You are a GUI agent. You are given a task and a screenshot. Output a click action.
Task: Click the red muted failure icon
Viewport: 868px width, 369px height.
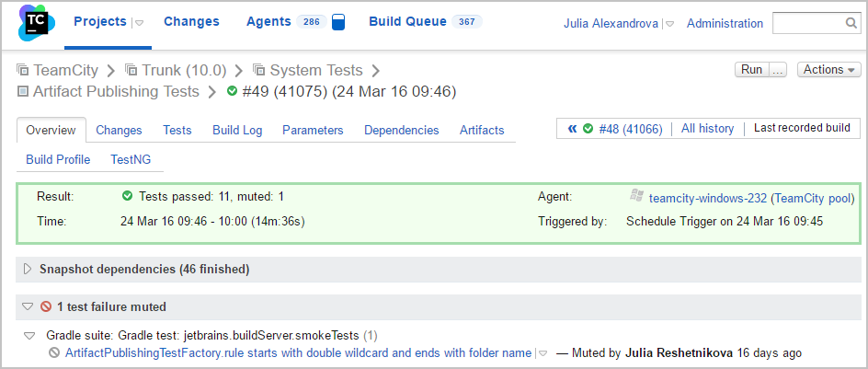coord(46,306)
